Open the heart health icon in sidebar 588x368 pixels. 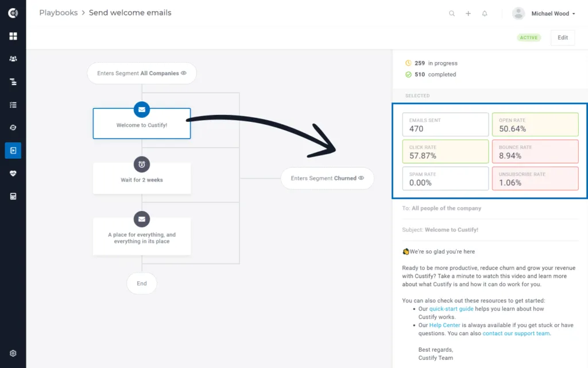tap(13, 174)
